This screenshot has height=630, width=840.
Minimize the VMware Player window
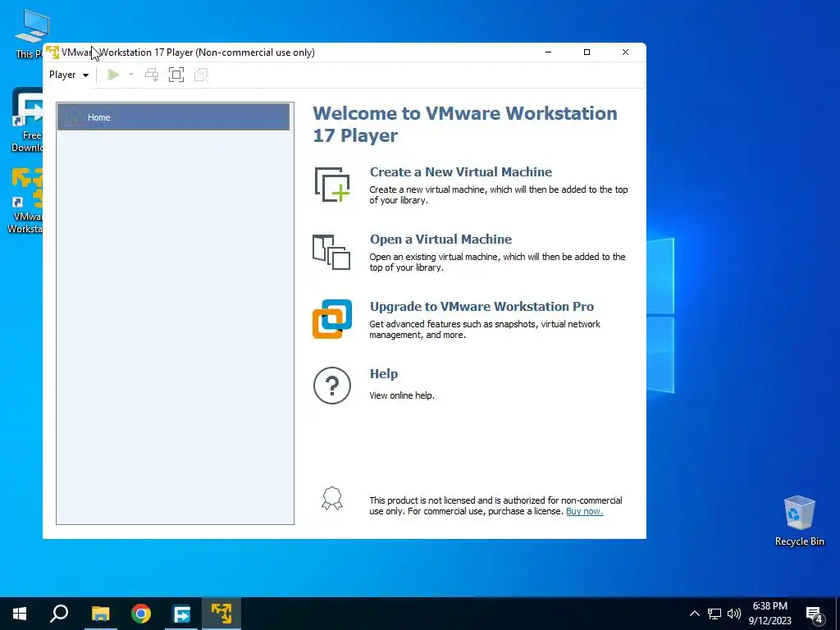tap(548, 52)
